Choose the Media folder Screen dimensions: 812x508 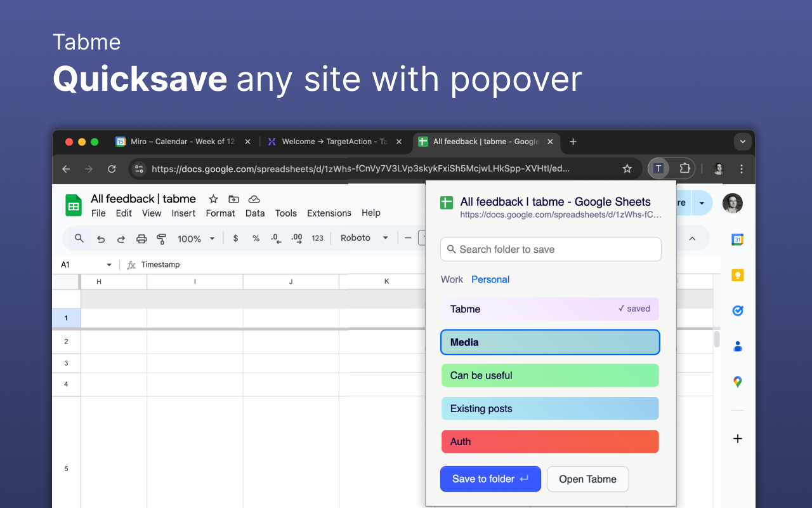click(x=550, y=342)
